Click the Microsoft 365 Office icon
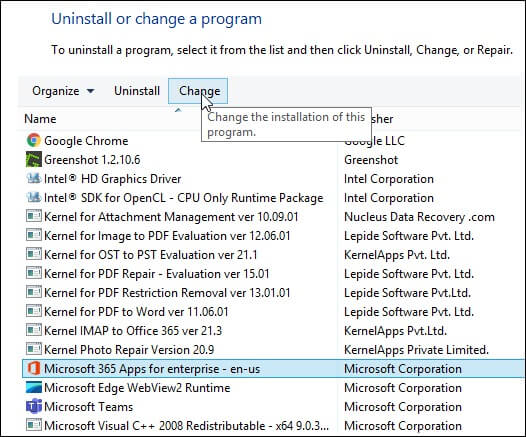The image size is (526, 437). coord(34,369)
